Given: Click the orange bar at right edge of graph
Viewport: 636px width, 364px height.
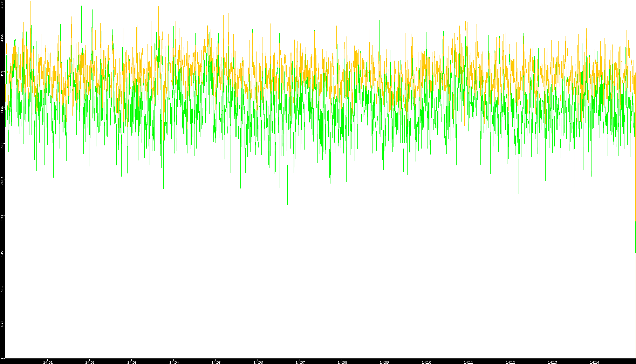Looking at the screenshot, I should 635,237.
